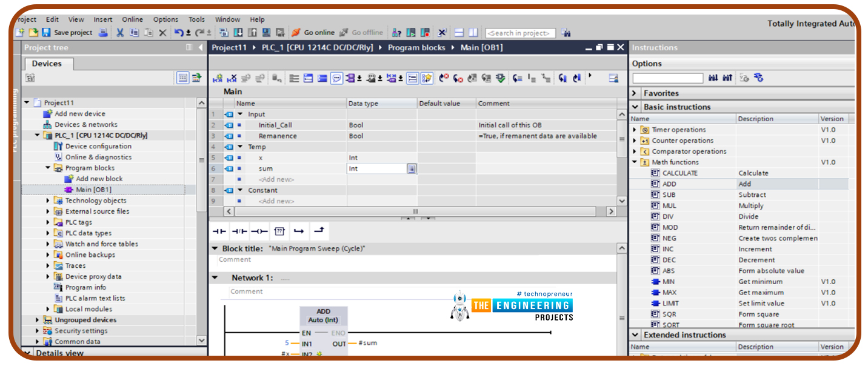This screenshot has width=868, height=366.
Task: Click the cut scissors icon
Action: click(120, 33)
